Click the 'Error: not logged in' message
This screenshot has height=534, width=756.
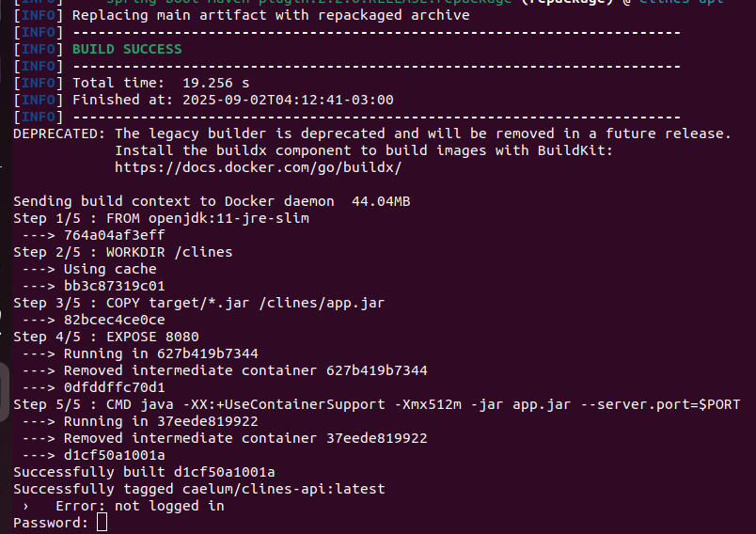coord(140,506)
